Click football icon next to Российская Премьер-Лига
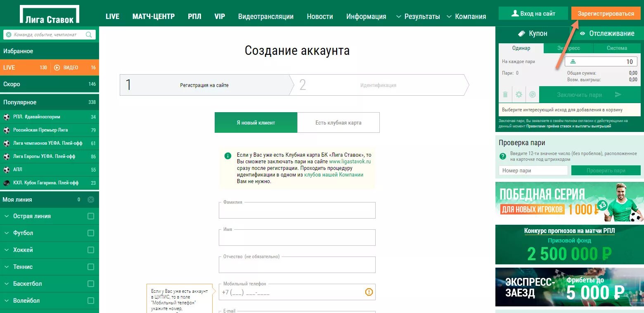The image size is (644, 313). 6,130
